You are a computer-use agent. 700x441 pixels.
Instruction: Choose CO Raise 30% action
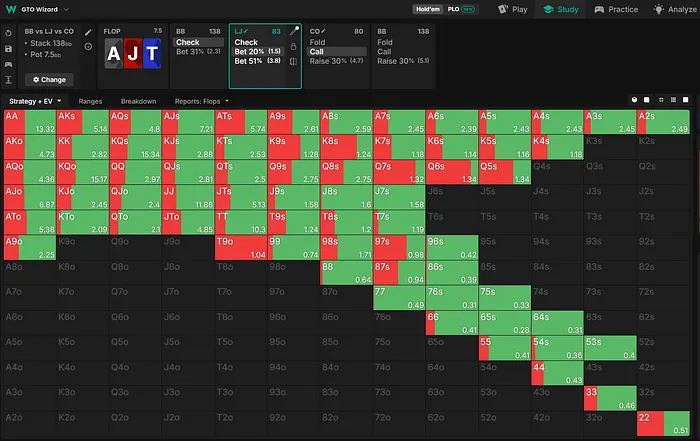(x=337, y=61)
